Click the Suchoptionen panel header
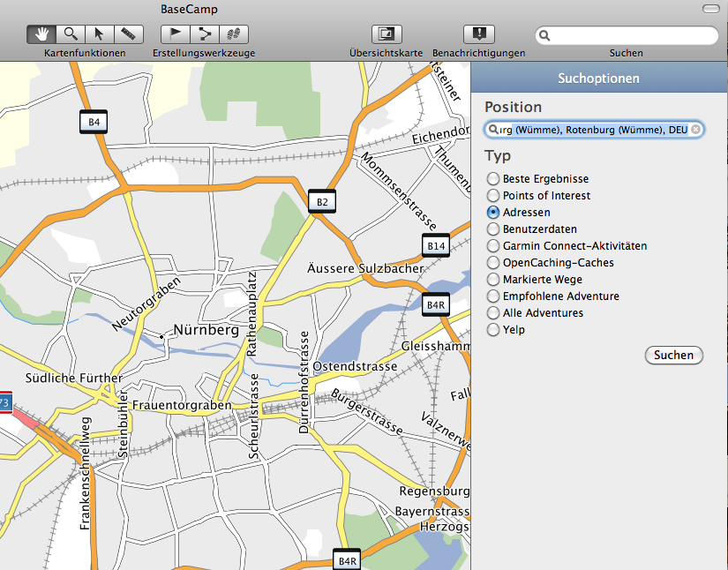Viewport: 728px width, 570px height. tap(599, 78)
